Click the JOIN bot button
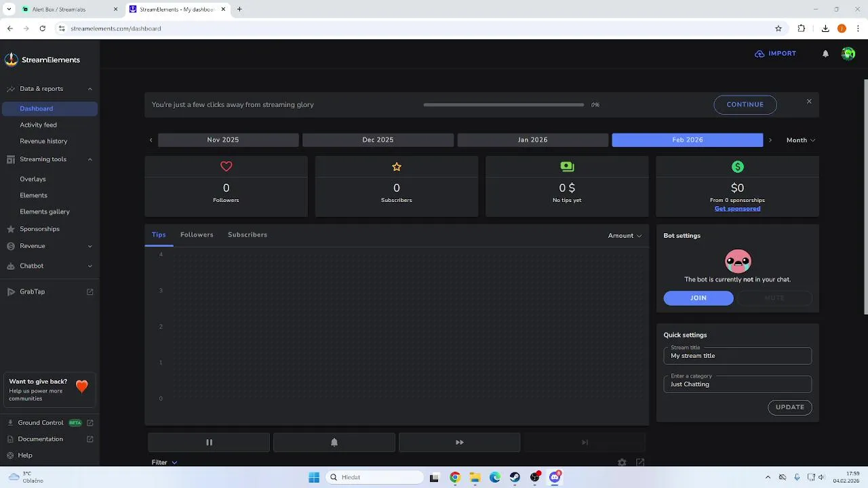Viewport: 868px width, 488px height. [698, 298]
